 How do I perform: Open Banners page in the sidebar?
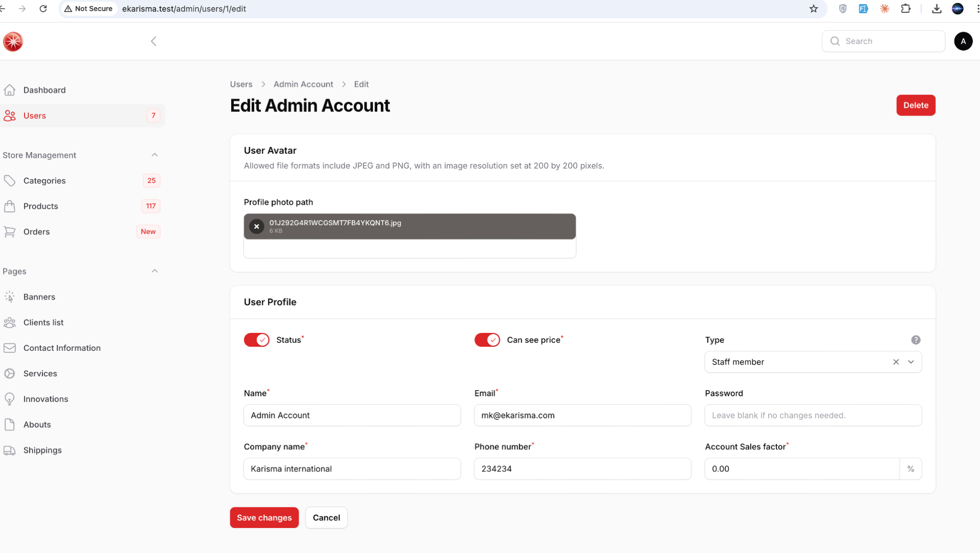(39, 297)
